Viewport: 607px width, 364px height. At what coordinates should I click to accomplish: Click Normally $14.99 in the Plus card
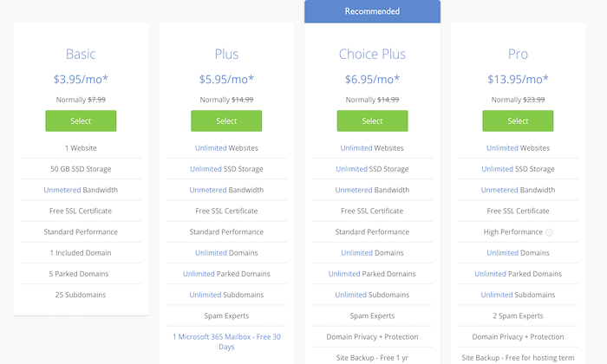(226, 100)
